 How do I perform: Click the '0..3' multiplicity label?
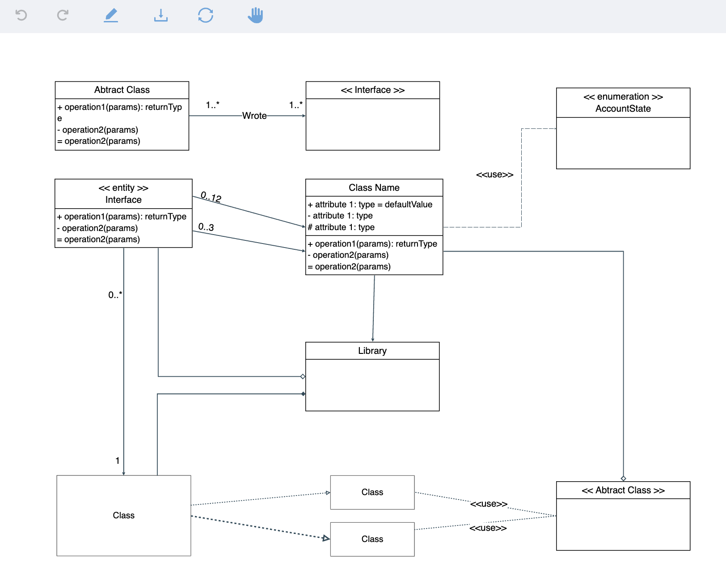[x=206, y=227]
